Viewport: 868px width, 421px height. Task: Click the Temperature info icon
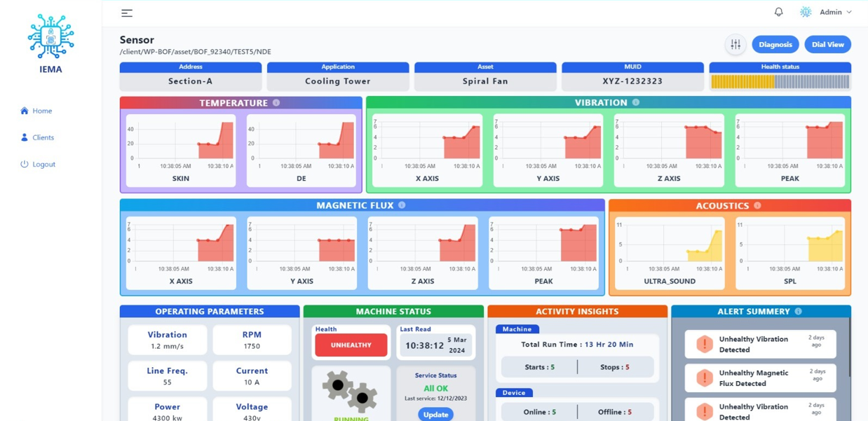pyautogui.click(x=276, y=103)
